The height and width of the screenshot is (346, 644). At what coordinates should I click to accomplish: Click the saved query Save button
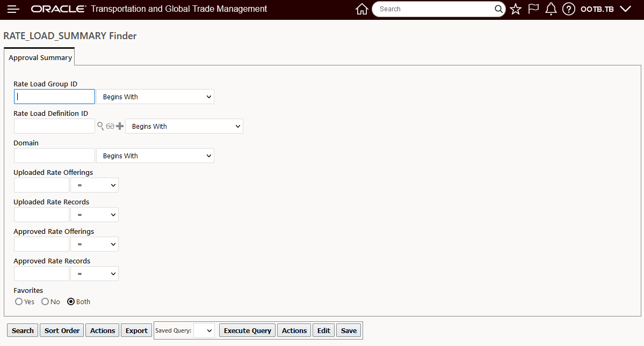pos(349,330)
